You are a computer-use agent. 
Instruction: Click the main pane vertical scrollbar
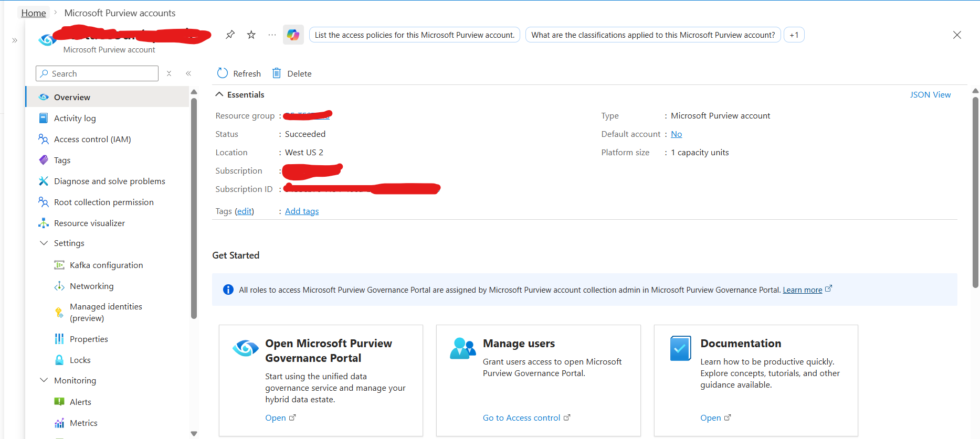tap(975, 192)
